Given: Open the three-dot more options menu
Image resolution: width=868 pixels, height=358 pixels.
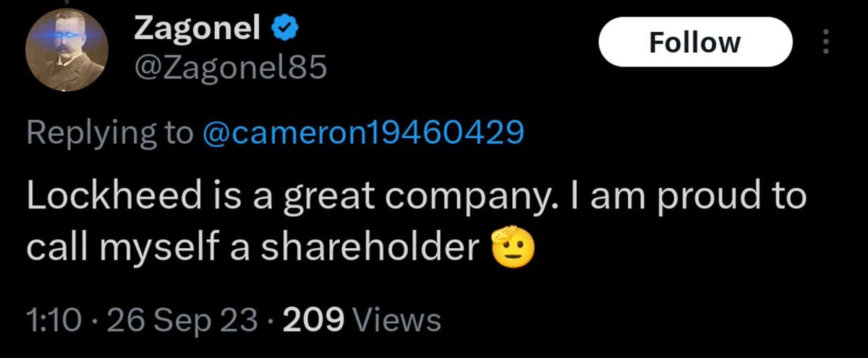Looking at the screenshot, I should point(826,43).
